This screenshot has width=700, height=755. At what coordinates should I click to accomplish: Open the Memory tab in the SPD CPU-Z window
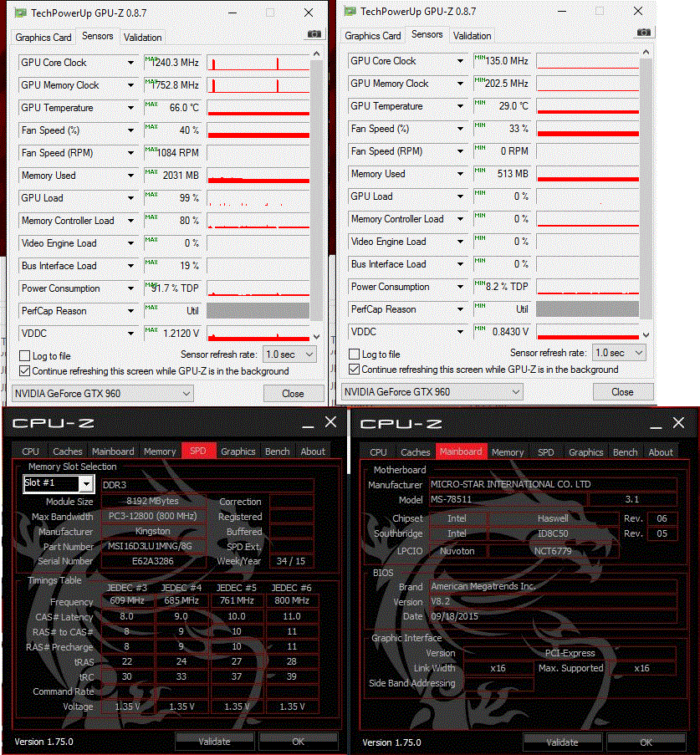coord(160,451)
